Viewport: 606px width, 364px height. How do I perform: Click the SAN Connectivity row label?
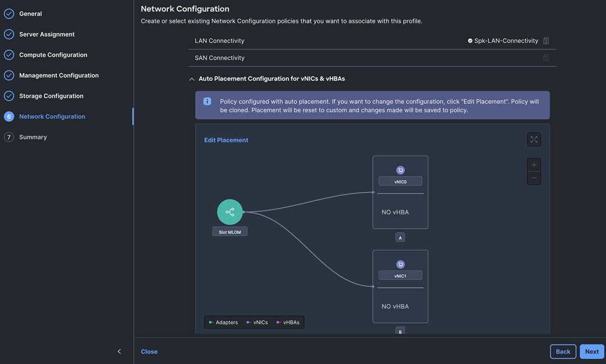[x=219, y=57]
